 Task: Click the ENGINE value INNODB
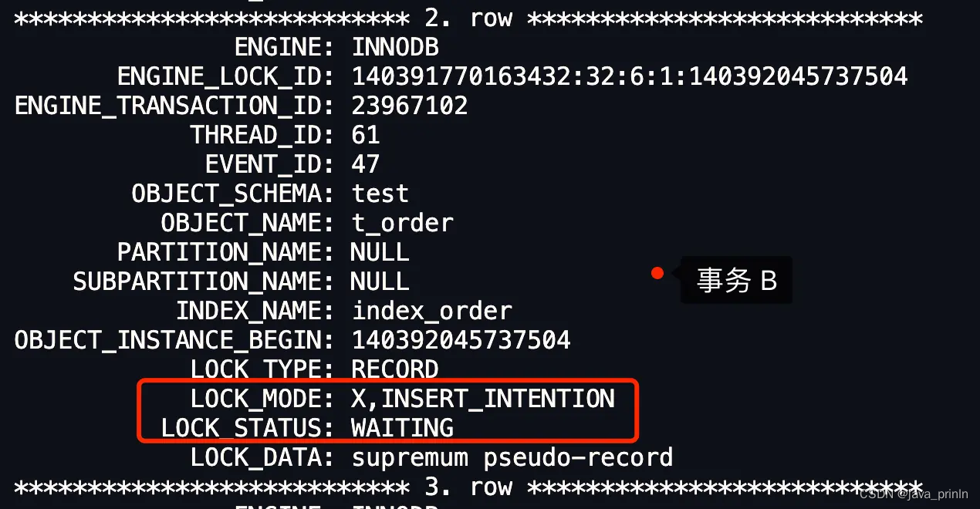[x=395, y=47]
